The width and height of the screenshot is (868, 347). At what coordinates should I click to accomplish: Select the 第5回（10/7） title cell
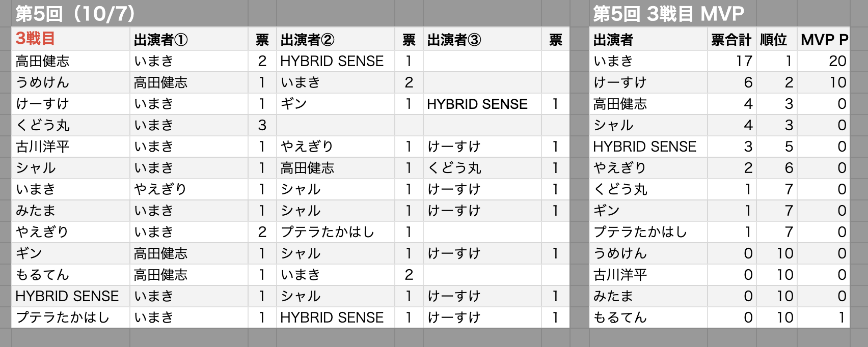click(x=75, y=14)
